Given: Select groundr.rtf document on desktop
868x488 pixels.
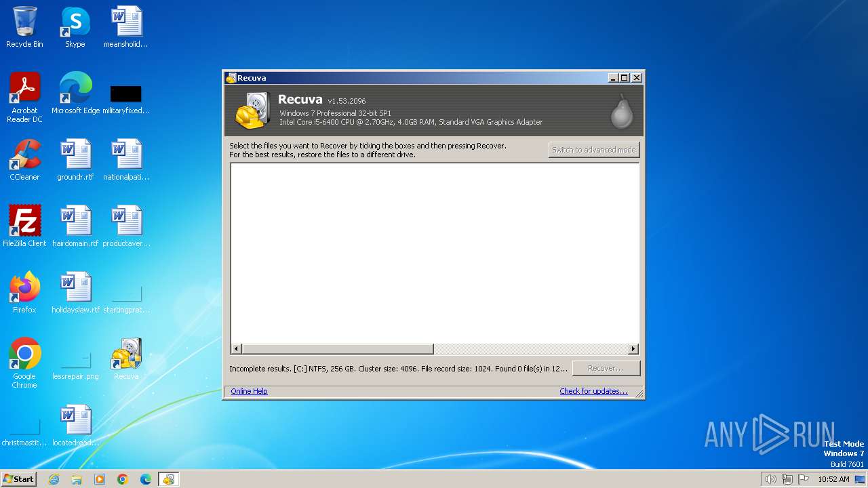Looking at the screenshot, I should pyautogui.click(x=75, y=160).
